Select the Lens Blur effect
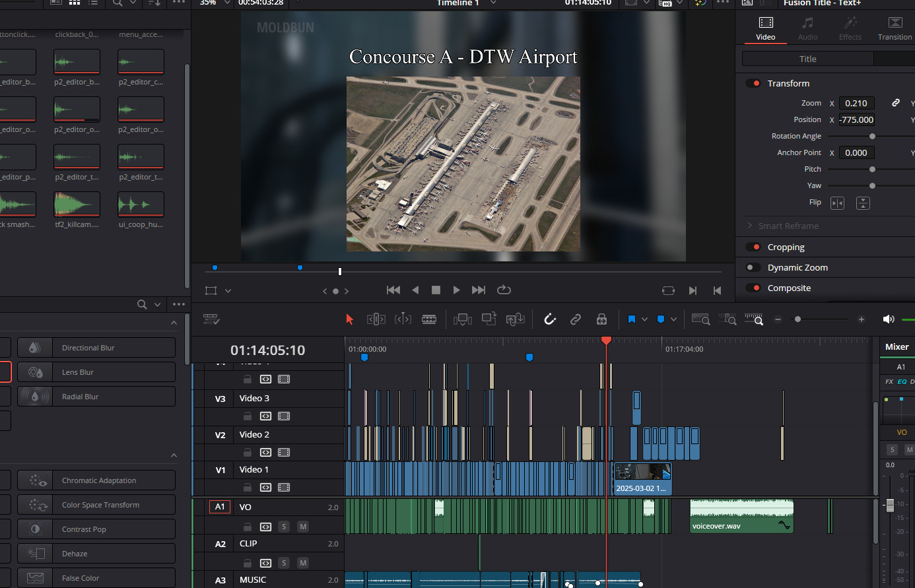 coord(96,372)
